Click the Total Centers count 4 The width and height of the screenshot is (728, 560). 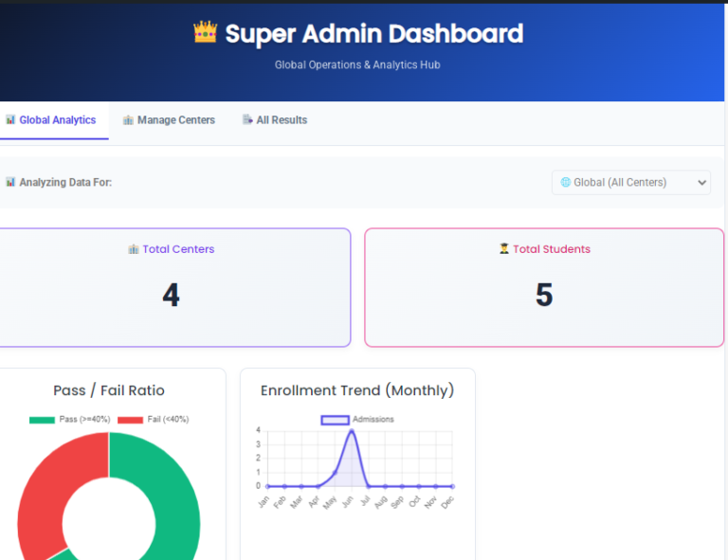(x=171, y=295)
